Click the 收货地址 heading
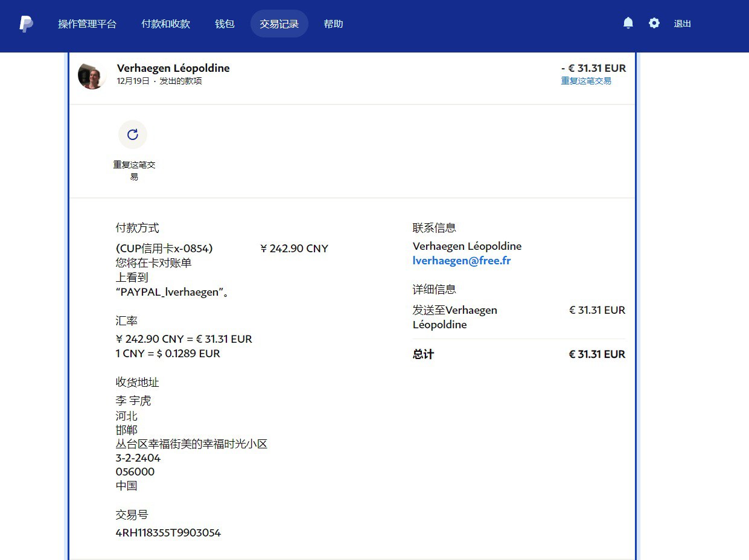 [137, 383]
